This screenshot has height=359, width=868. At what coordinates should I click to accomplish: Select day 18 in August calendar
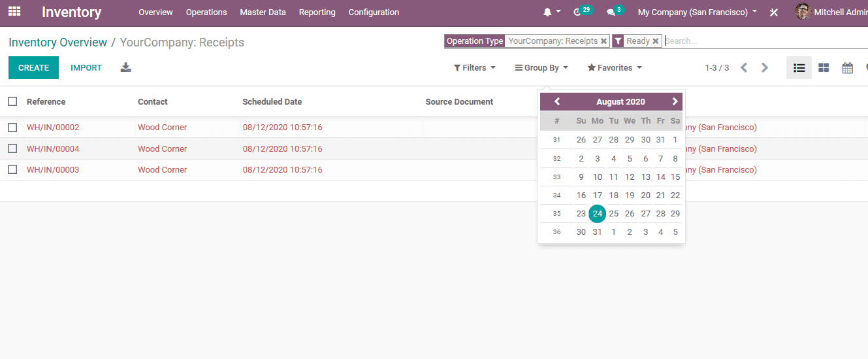pos(613,195)
